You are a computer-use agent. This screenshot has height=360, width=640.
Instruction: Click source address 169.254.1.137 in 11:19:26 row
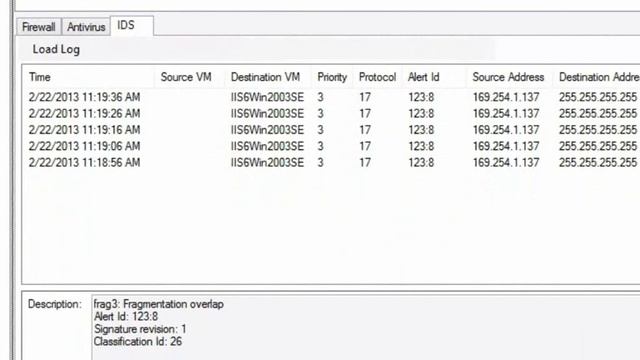(x=506, y=113)
